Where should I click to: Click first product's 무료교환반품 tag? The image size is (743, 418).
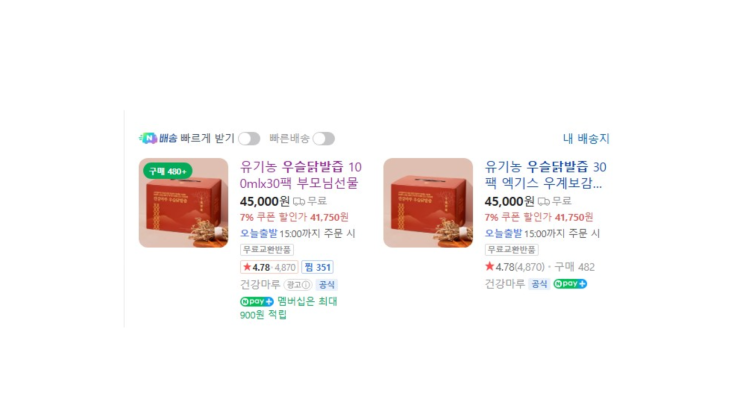pos(267,250)
